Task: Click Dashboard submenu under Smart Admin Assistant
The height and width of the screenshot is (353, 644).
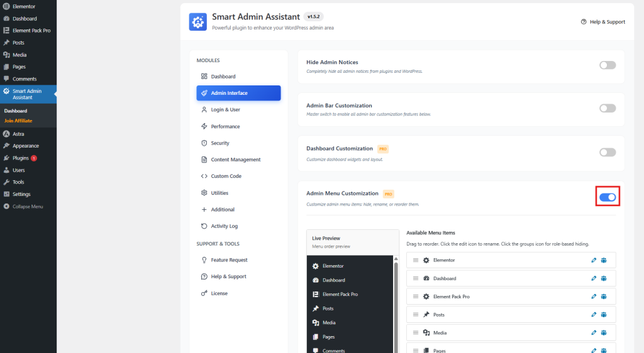Action: [16, 111]
